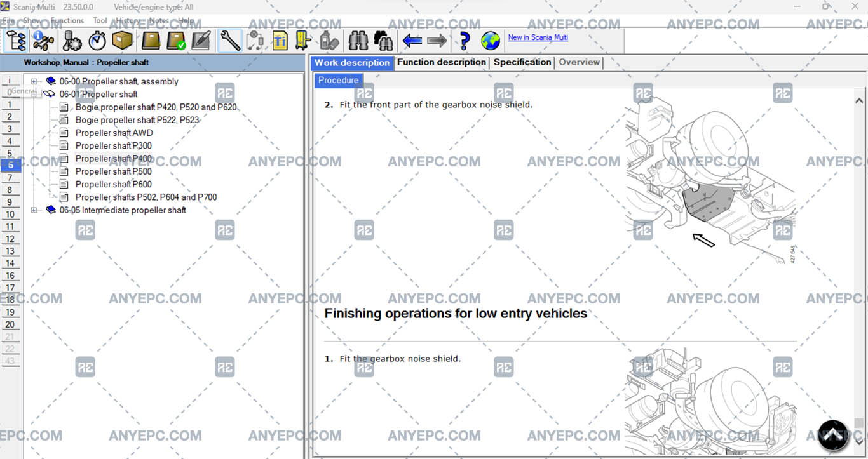Open the Help menu
Image resolution: width=868 pixels, height=459 pixels.
tap(186, 20)
